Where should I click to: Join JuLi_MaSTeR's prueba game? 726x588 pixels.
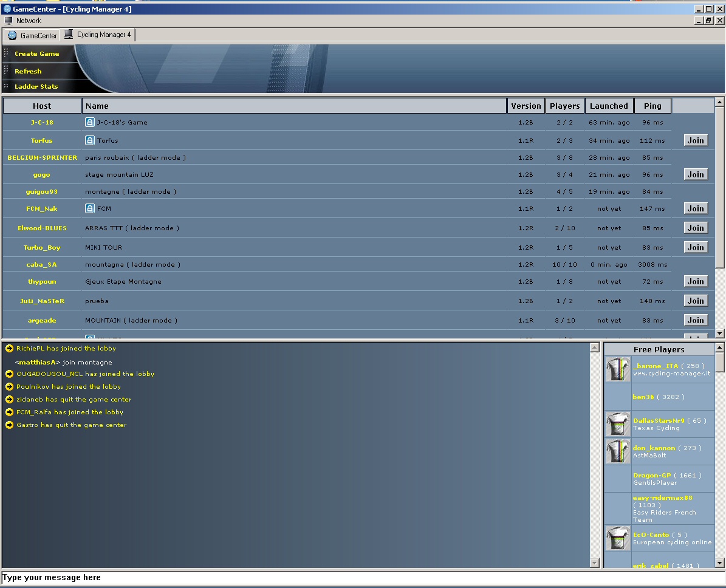coord(696,301)
